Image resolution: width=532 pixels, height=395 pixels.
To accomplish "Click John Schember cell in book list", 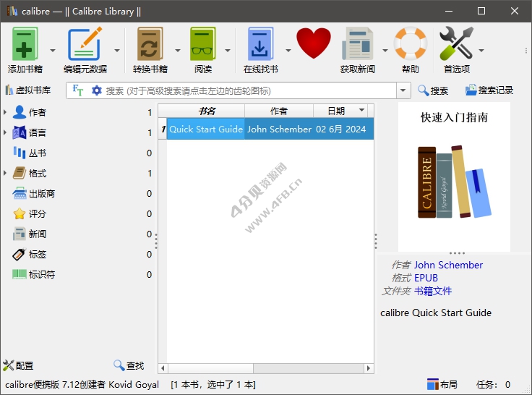I will 279,129.
